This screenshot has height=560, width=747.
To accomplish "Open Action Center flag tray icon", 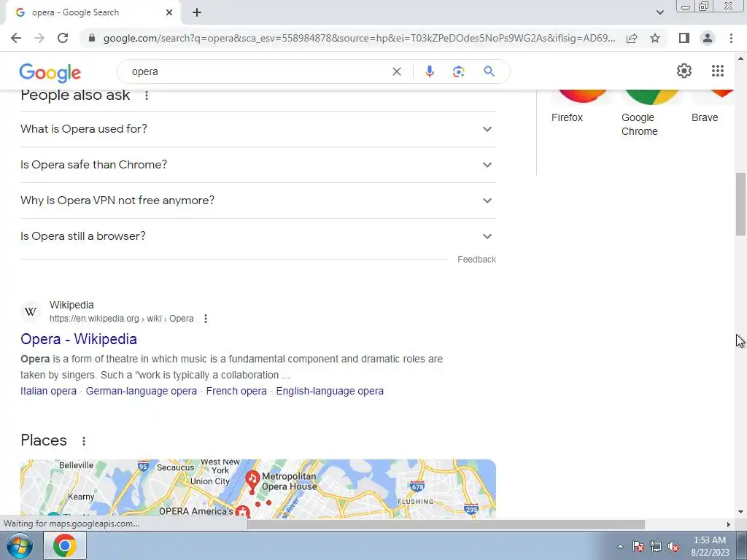I will (x=638, y=547).
